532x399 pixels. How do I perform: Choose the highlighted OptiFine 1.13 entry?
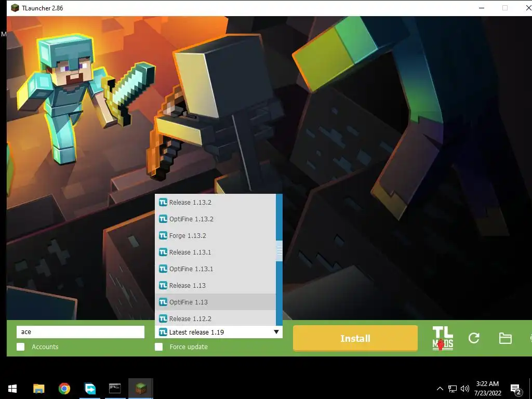coord(215,302)
